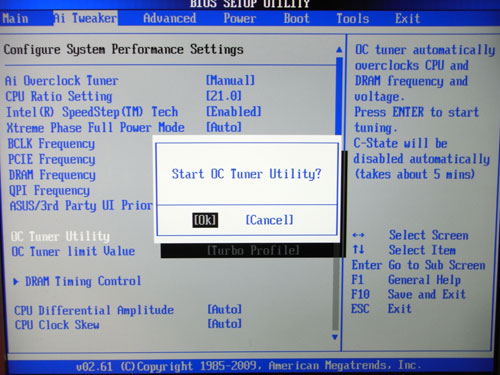Switch to the Advanced tab

tap(170, 18)
